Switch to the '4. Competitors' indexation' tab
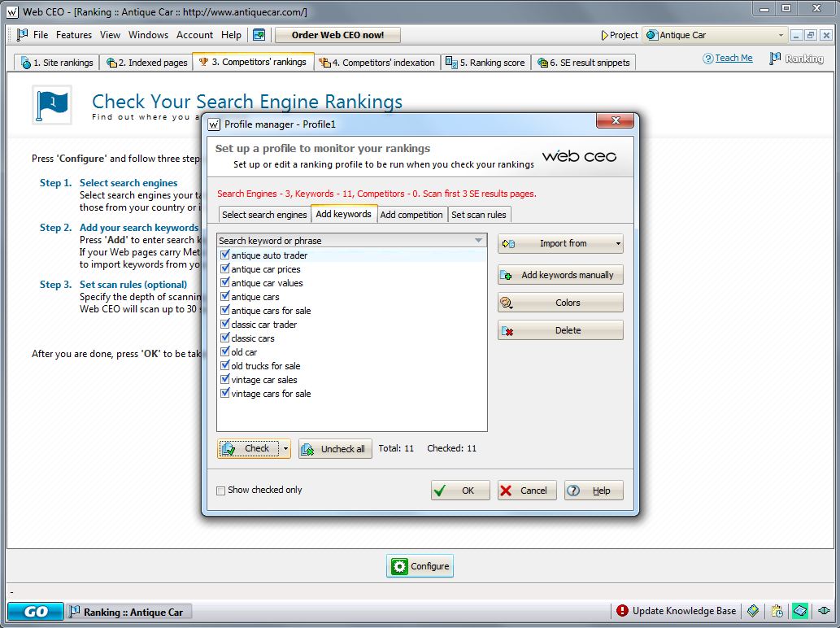840x628 pixels. point(377,63)
